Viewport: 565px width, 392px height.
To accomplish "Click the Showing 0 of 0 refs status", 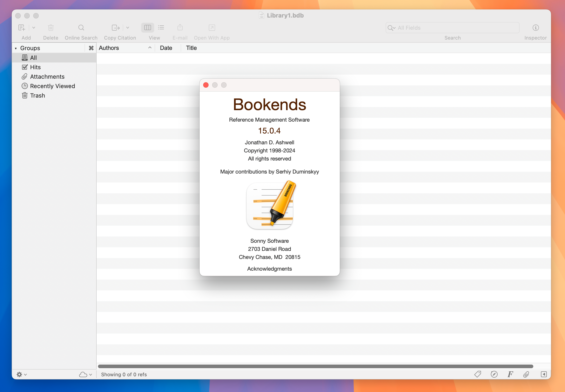I will point(124,374).
